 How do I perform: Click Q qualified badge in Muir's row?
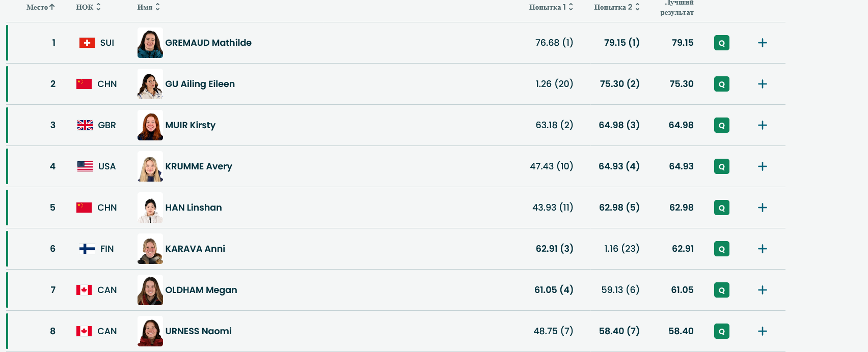pyautogui.click(x=721, y=125)
